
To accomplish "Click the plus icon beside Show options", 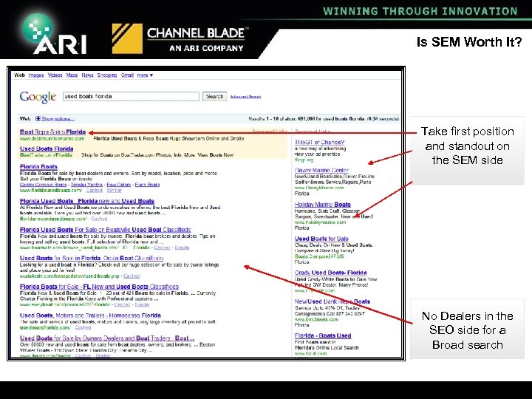I will coord(38,118).
